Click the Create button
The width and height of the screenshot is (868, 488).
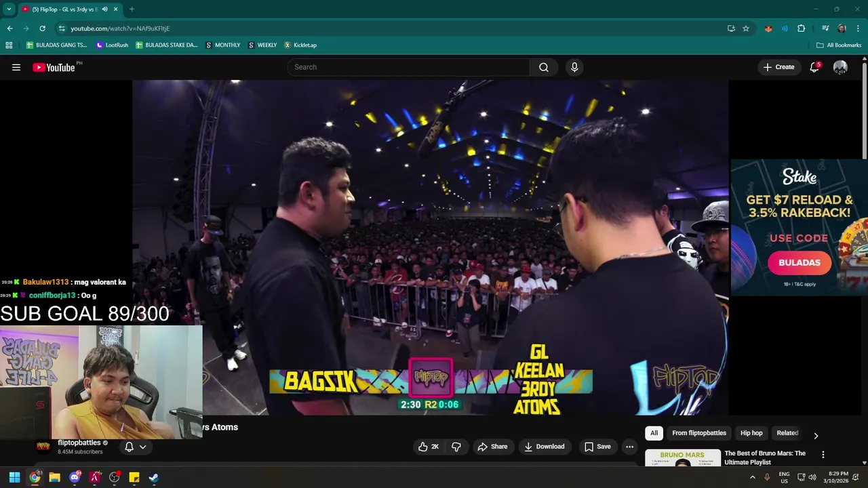pyautogui.click(x=778, y=67)
